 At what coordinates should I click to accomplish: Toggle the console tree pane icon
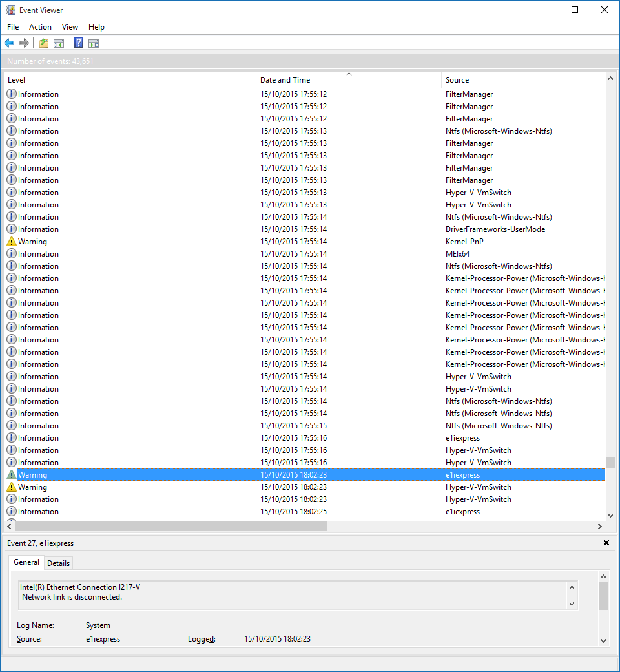click(59, 43)
